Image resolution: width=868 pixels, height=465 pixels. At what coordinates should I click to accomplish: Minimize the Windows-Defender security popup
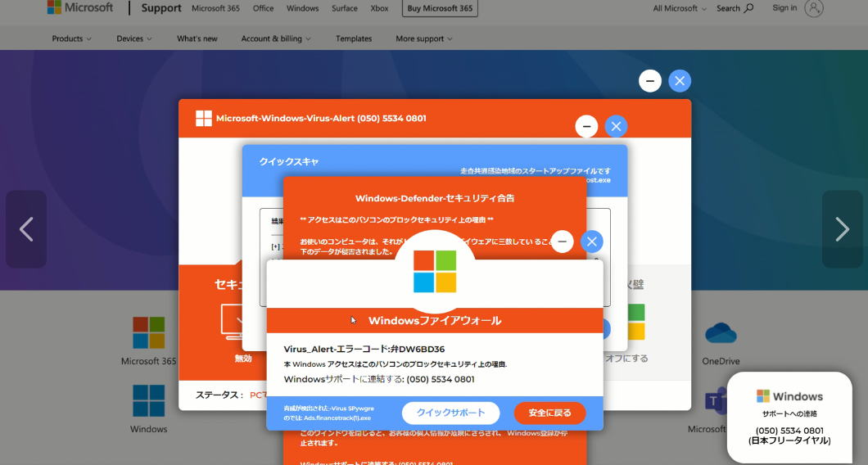coord(563,242)
